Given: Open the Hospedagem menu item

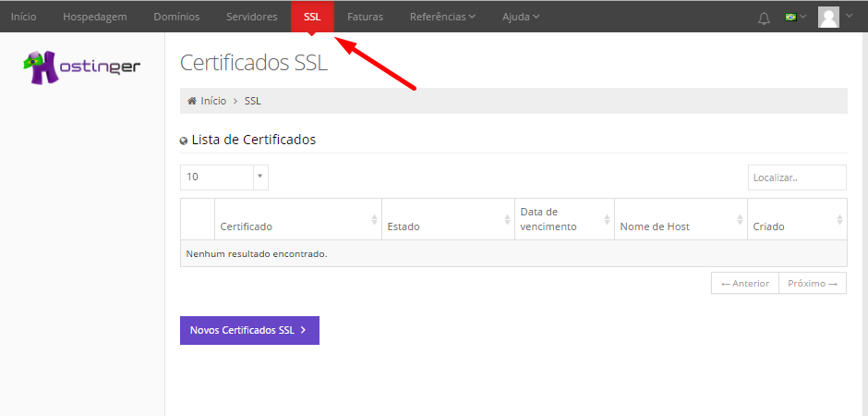Looking at the screenshot, I should 94,17.
